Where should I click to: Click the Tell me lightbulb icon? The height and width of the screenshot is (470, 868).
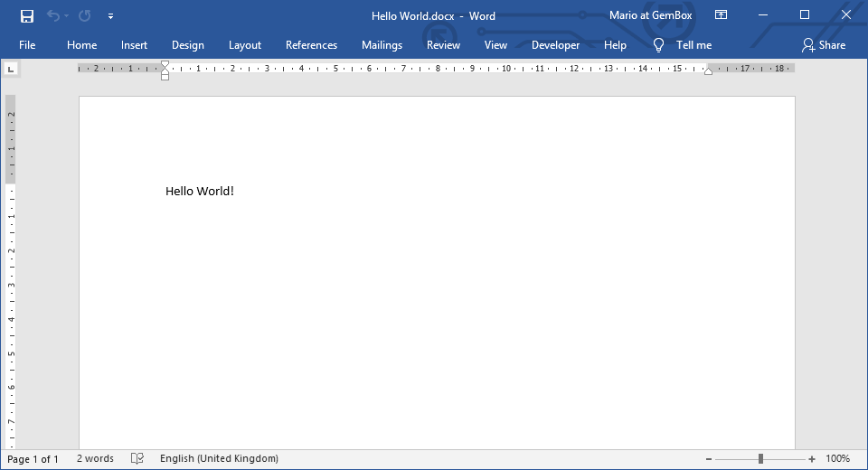coord(658,45)
